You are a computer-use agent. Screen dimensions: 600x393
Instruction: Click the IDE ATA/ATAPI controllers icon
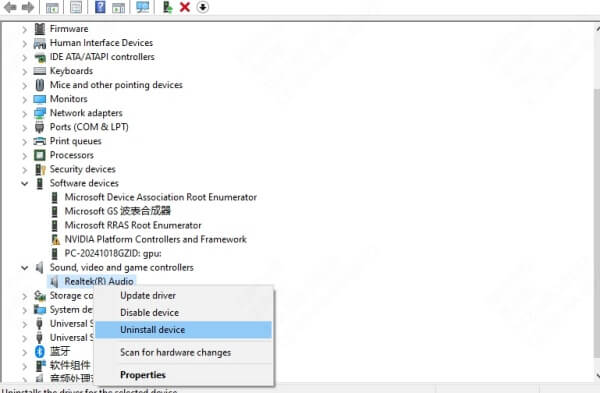coord(40,57)
